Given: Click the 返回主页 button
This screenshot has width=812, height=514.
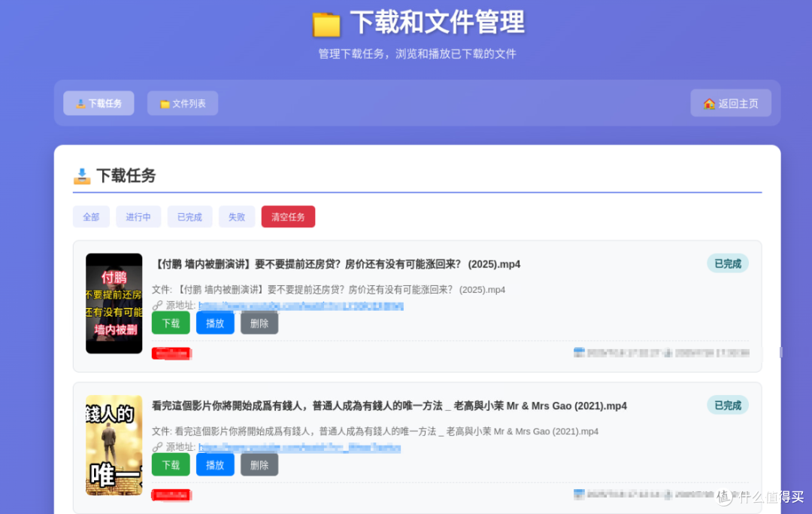Looking at the screenshot, I should click(731, 103).
